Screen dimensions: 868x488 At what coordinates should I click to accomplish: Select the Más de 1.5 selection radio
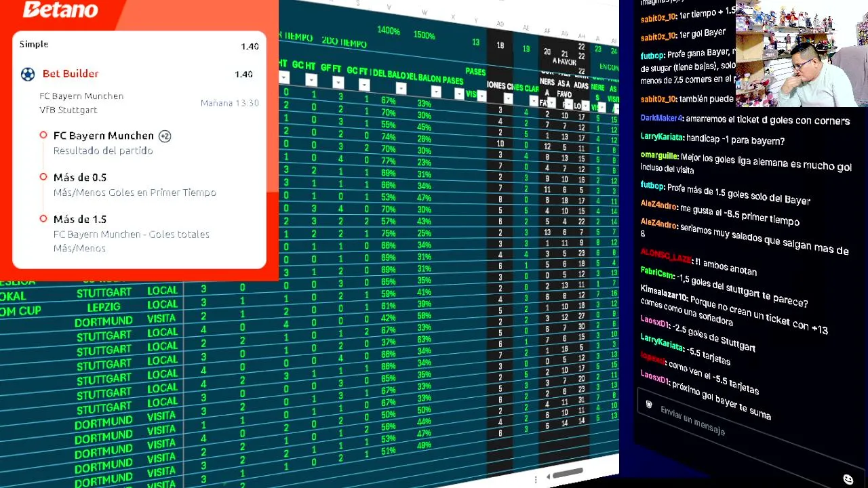(43, 219)
